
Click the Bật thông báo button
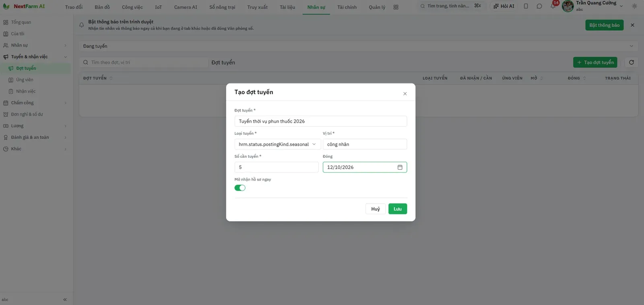tap(605, 25)
